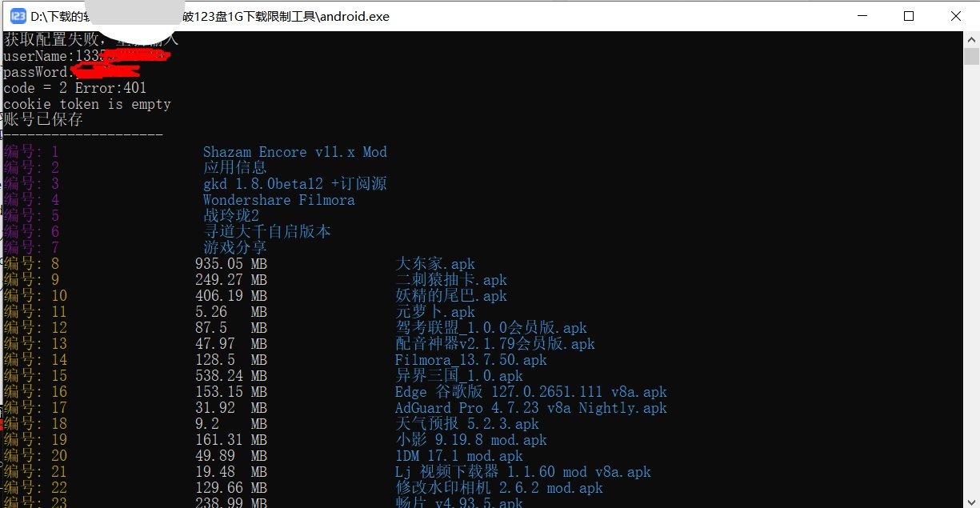Click 'Edge 谷歌版 127.0.2651.111 v8a.apk'

click(x=531, y=392)
